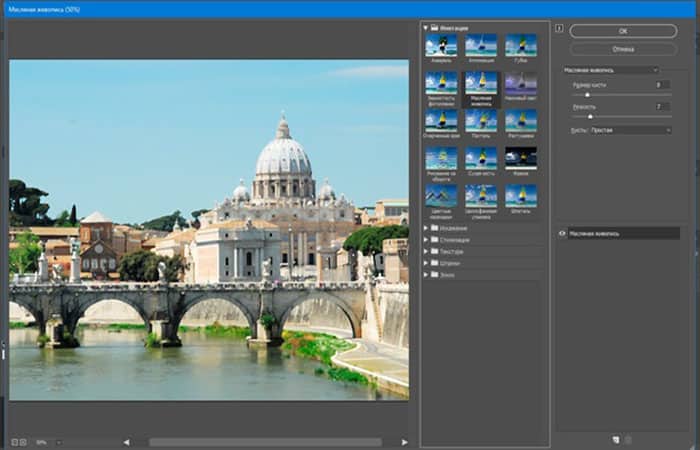Zoom in the preview with the plus button

click(23, 442)
